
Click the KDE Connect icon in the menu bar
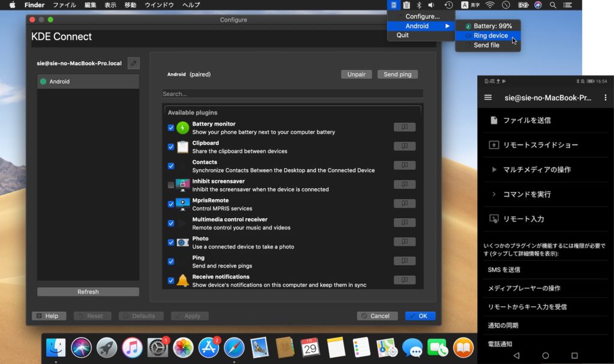(x=393, y=5)
